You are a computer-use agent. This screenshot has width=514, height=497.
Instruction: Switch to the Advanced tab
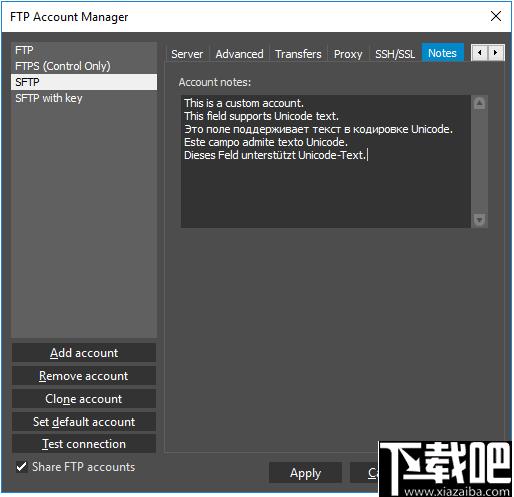[239, 54]
